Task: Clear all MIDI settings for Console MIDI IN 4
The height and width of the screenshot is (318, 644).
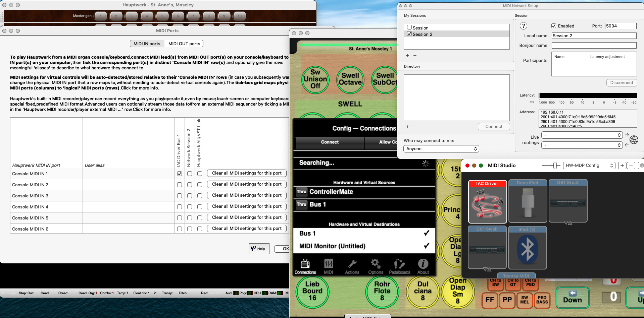Action: 247,206
